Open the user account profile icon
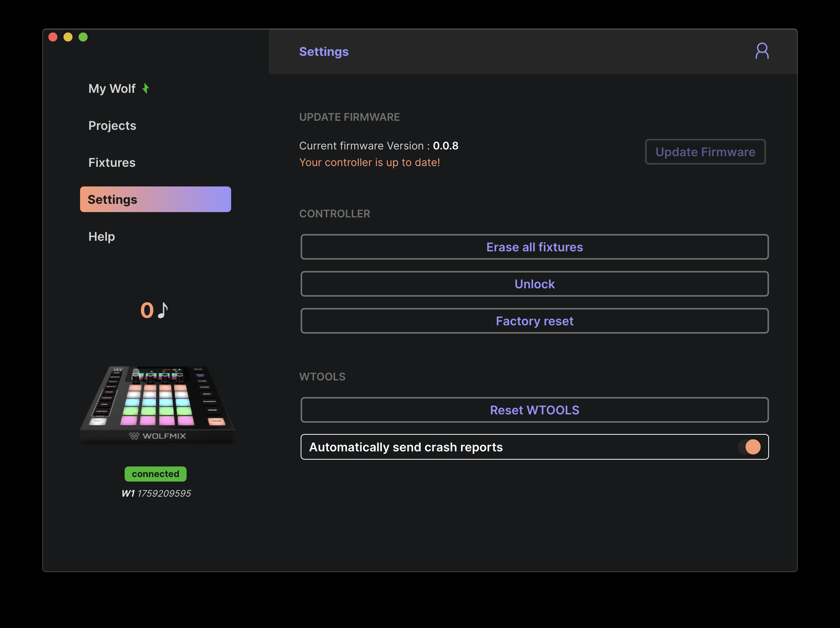 pyautogui.click(x=761, y=51)
